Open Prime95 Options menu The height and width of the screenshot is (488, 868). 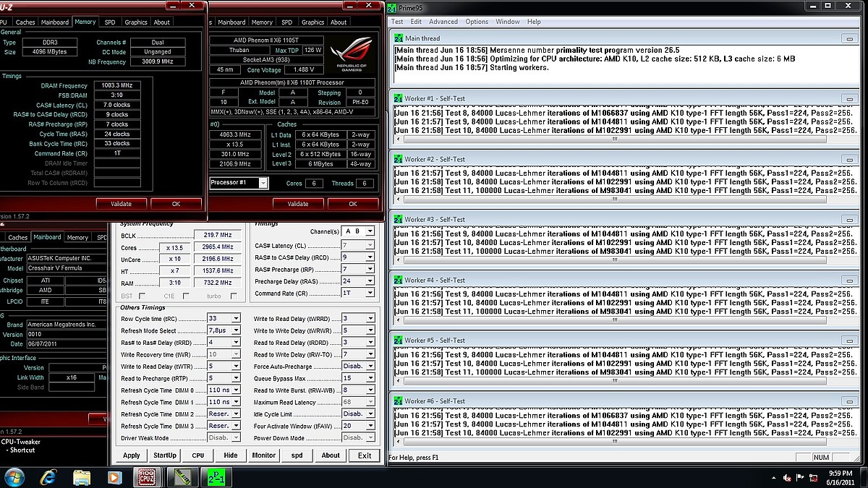click(x=477, y=22)
